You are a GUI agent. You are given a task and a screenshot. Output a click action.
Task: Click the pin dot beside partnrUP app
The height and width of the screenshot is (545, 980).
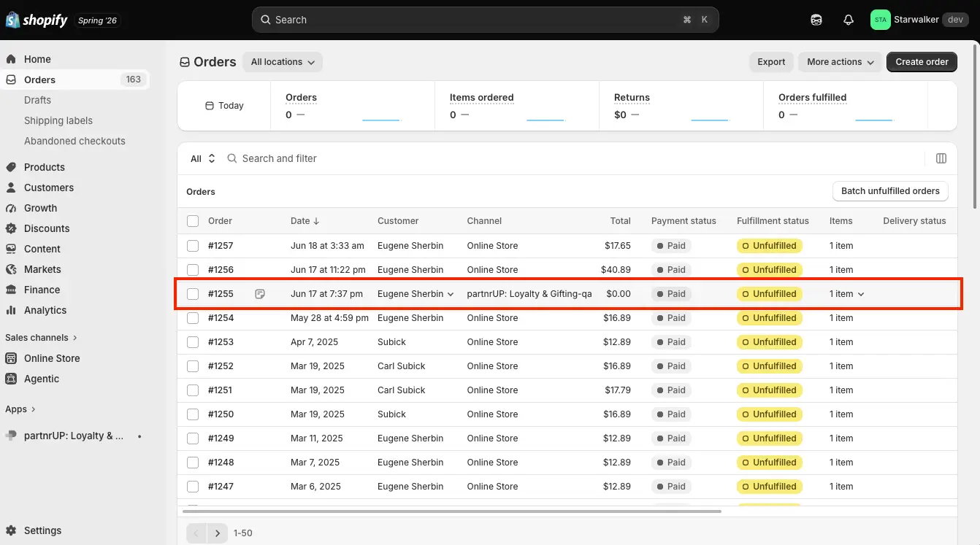pos(139,436)
